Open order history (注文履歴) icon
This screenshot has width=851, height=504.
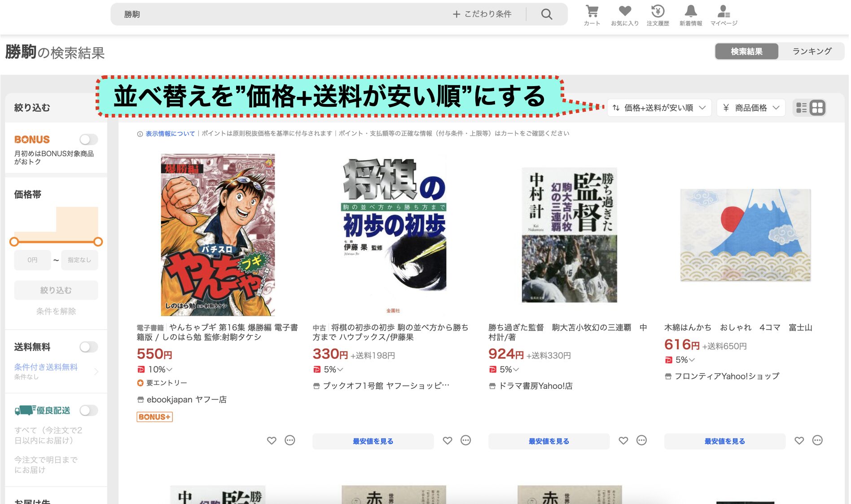[658, 15]
